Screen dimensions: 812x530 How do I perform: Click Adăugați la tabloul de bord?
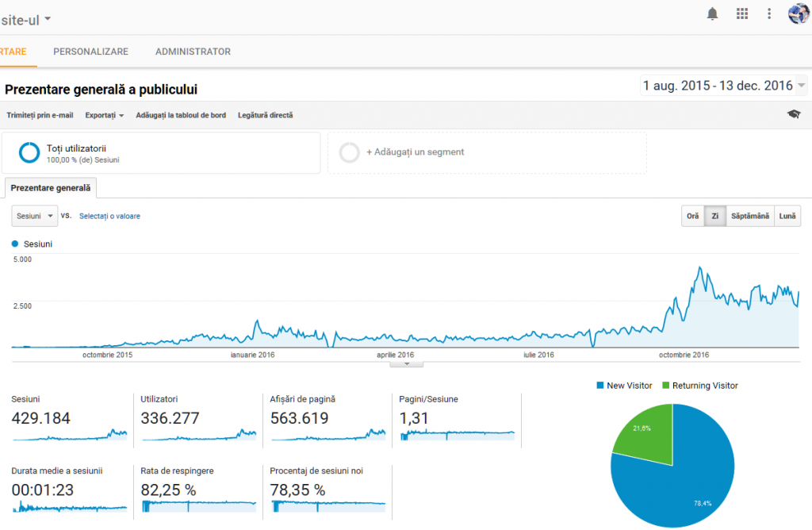pos(182,114)
